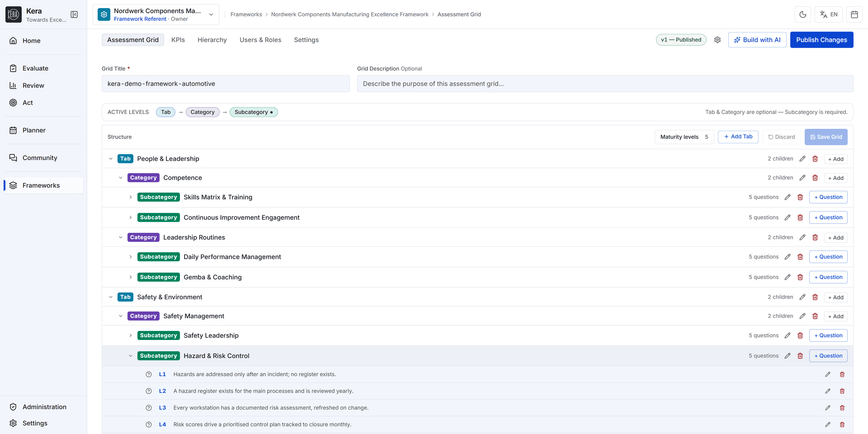Open the framework Settings tab
This screenshot has width=868, height=434.
click(307, 40)
